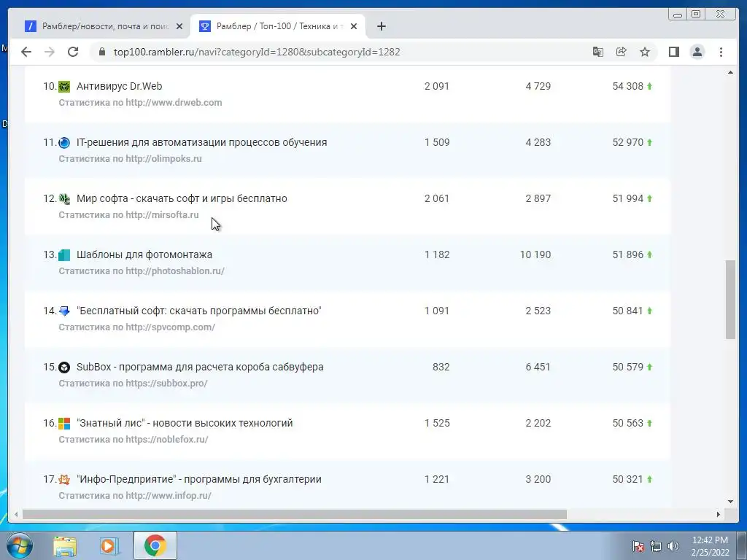Open Windows Media Player from the taskbar
Screen dimensions: 747x560
(109, 545)
